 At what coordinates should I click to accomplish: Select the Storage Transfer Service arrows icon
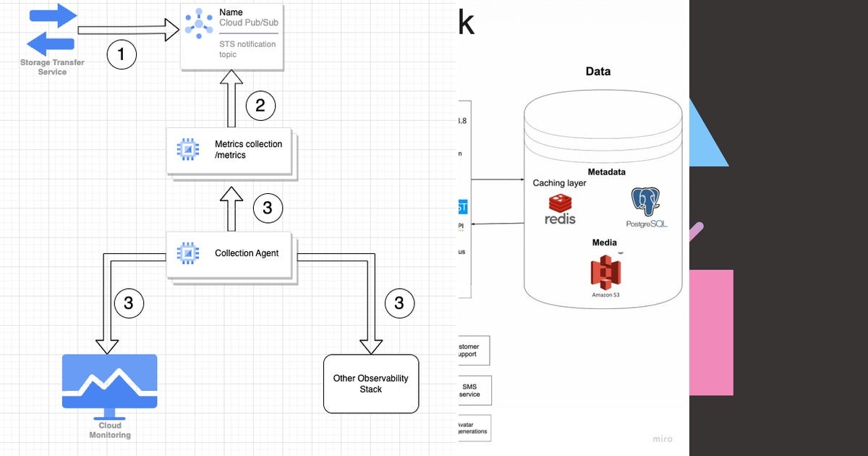coord(51,30)
